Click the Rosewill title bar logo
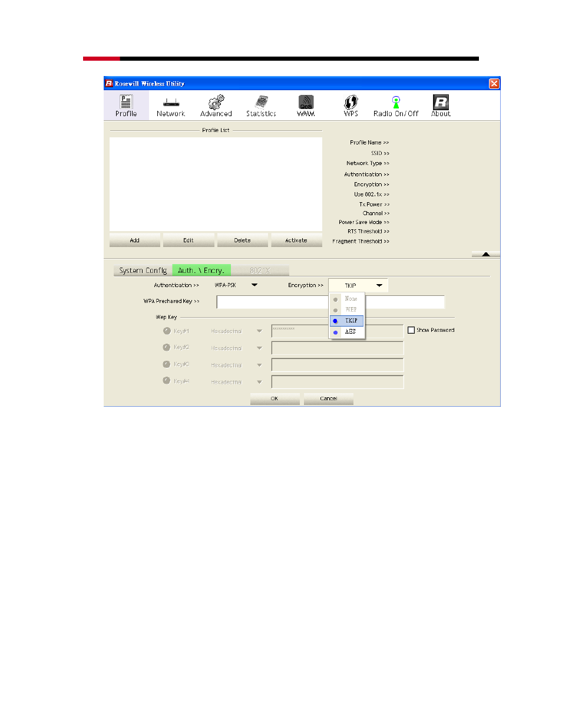 point(109,84)
